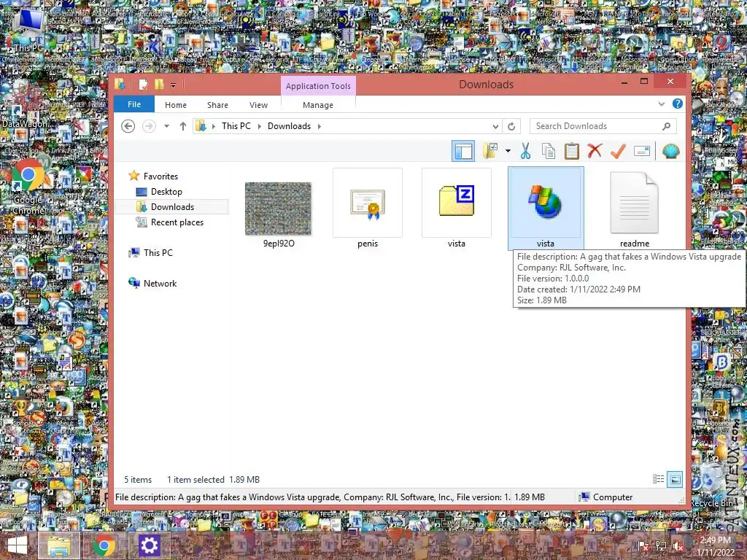Screen dimensions: 747x560
Task: Open Properties with the orange checkmark icon
Action: [618, 152]
